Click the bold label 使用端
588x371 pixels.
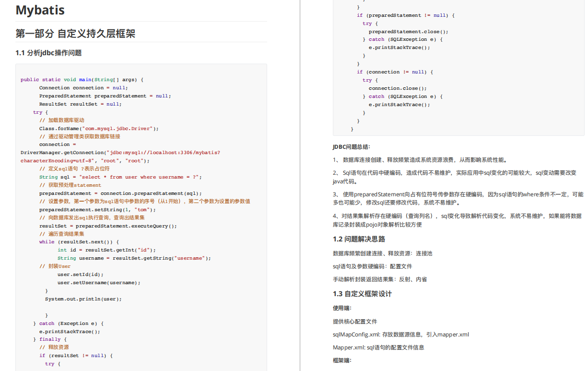click(342, 308)
